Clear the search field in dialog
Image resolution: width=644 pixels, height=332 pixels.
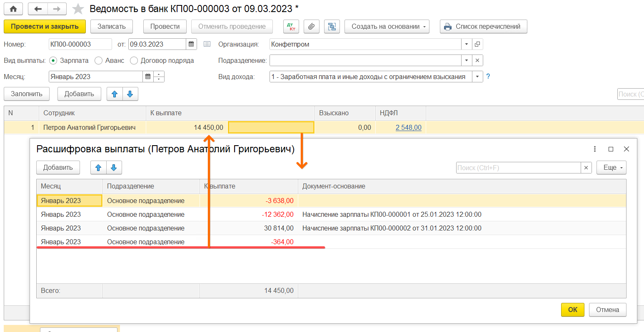pyautogui.click(x=586, y=168)
